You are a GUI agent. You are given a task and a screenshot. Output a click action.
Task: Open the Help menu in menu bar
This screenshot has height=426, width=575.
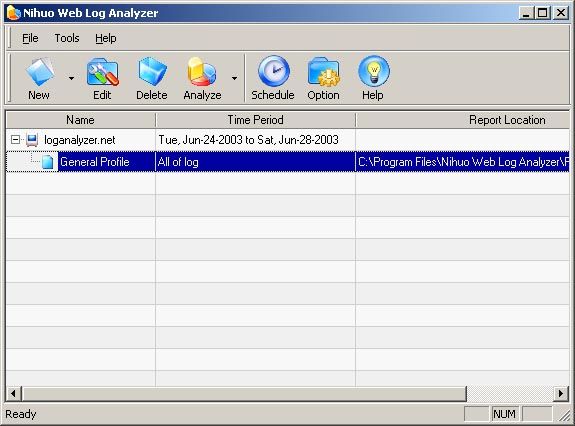pyautogui.click(x=106, y=38)
